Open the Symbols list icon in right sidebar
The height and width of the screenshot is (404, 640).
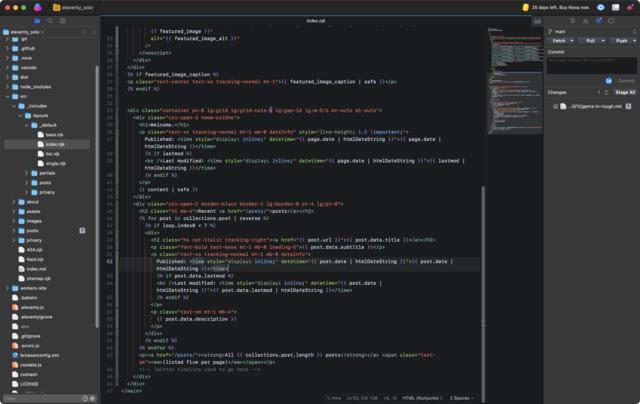pos(572,20)
